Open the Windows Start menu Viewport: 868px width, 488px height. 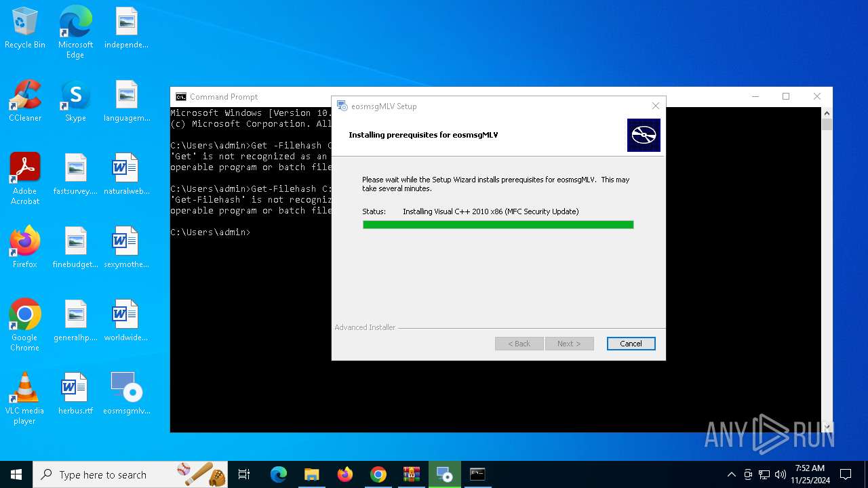tap(16, 474)
